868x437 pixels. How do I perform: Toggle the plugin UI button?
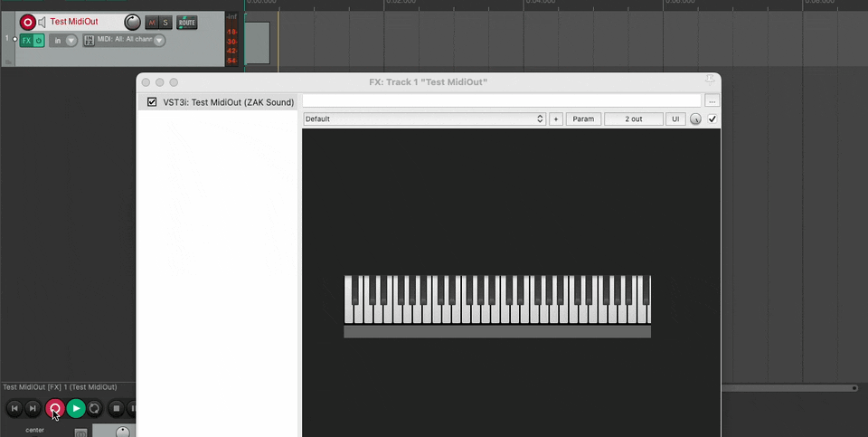pyautogui.click(x=675, y=119)
